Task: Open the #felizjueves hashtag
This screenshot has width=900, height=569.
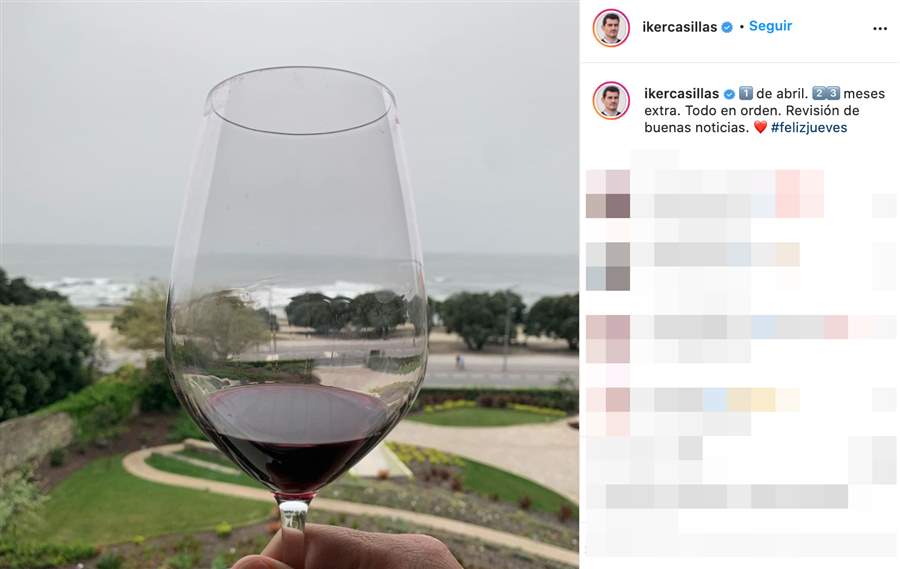Action: pyautogui.click(x=809, y=127)
